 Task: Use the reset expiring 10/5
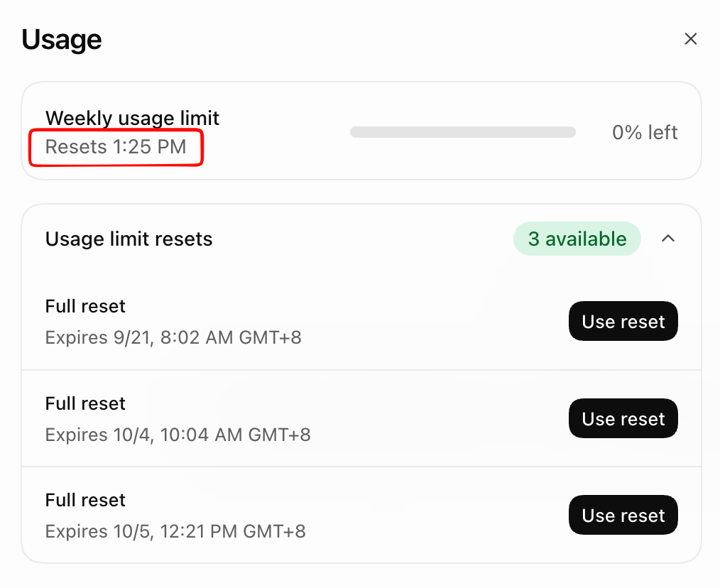pos(623,515)
